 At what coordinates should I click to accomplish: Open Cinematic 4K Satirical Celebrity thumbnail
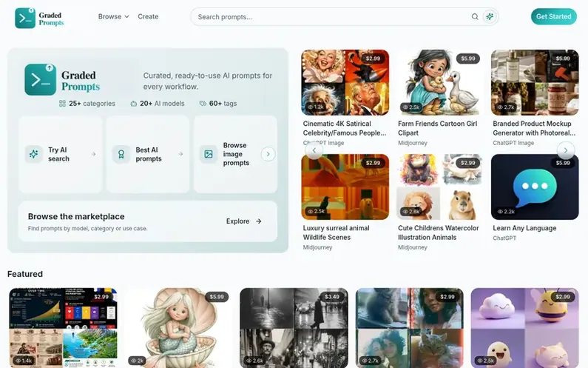345,83
